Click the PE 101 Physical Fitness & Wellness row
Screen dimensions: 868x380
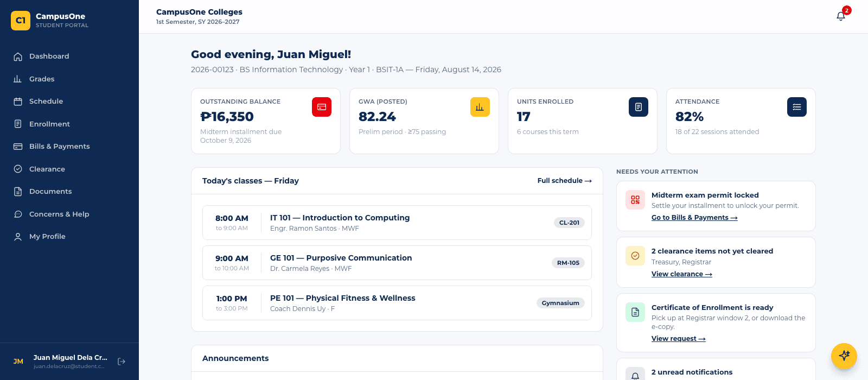[x=397, y=303]
